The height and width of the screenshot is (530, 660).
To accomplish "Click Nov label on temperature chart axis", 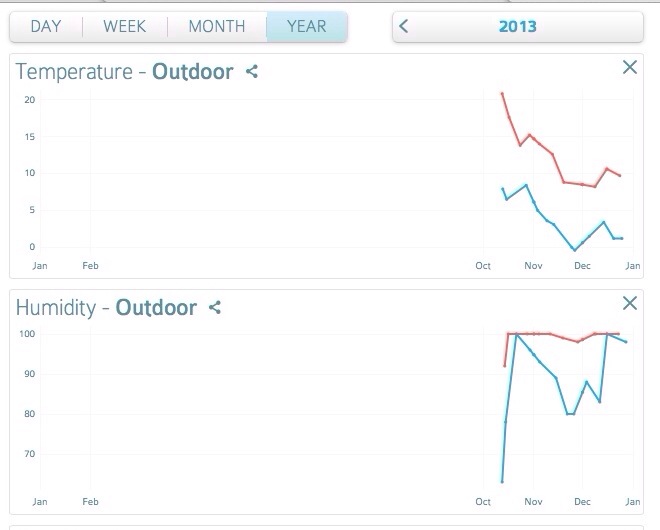I will click(533, 266).
